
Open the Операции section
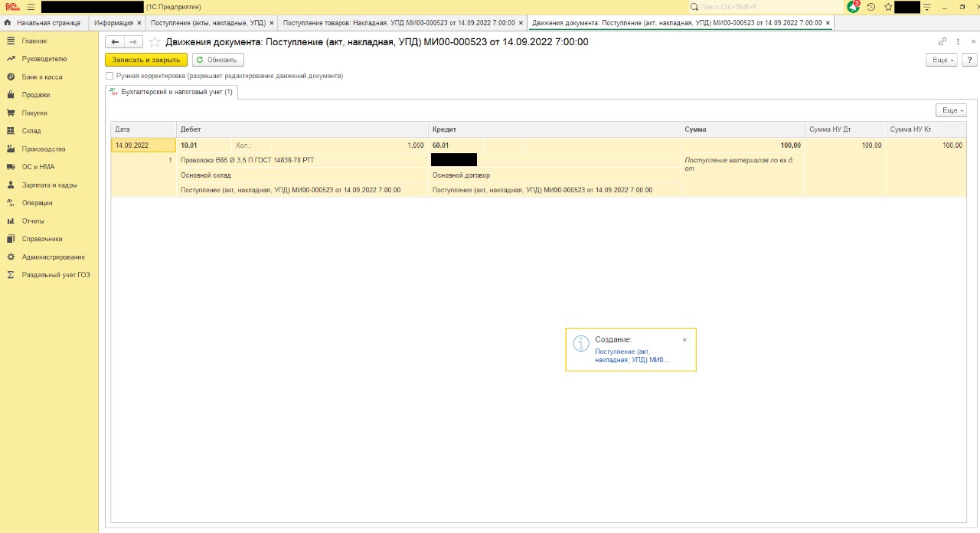tap(38, 203)
